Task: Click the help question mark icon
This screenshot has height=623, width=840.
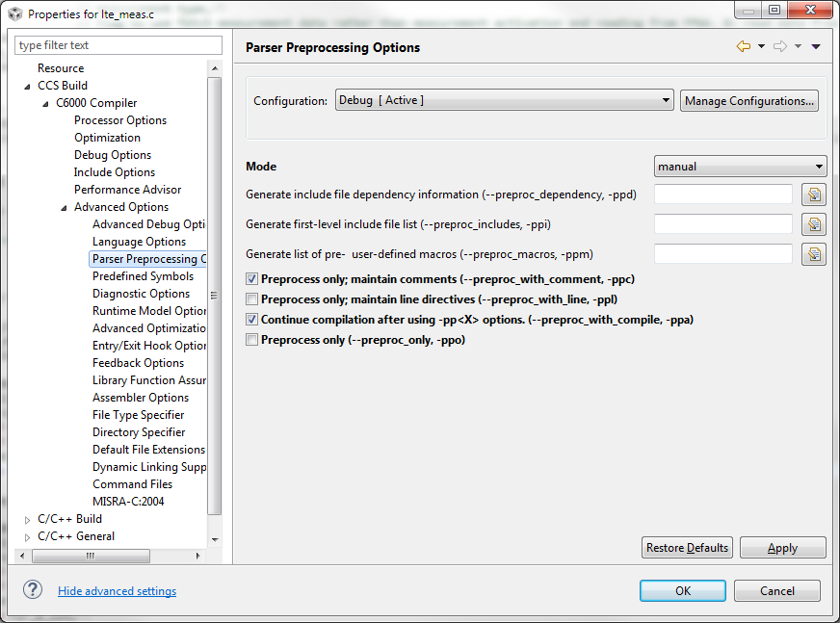Action: pos(33,590)
